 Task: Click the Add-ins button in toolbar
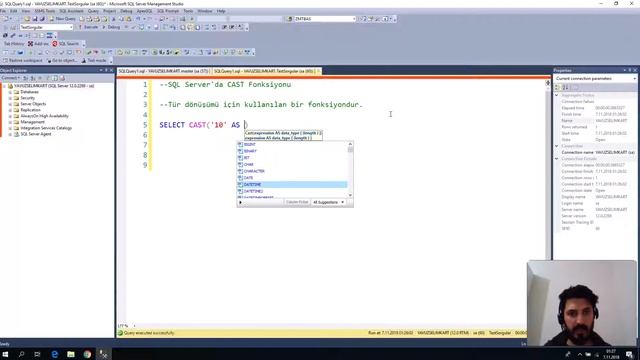38,44
